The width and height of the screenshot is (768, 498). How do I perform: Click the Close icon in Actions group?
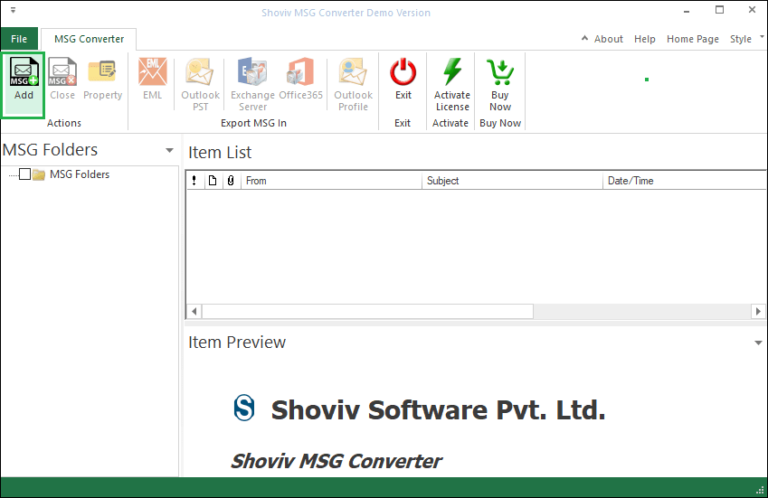click(62, 73)
